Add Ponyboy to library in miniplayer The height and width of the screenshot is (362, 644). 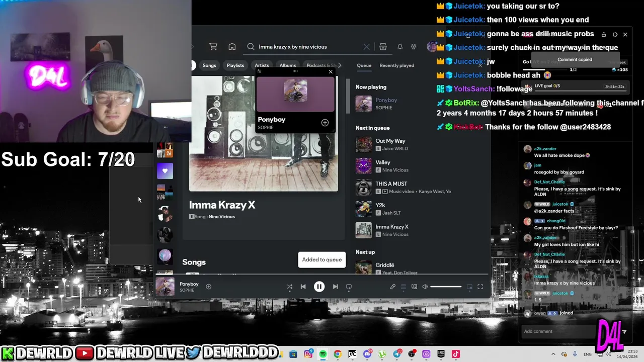tap(325, 123)
